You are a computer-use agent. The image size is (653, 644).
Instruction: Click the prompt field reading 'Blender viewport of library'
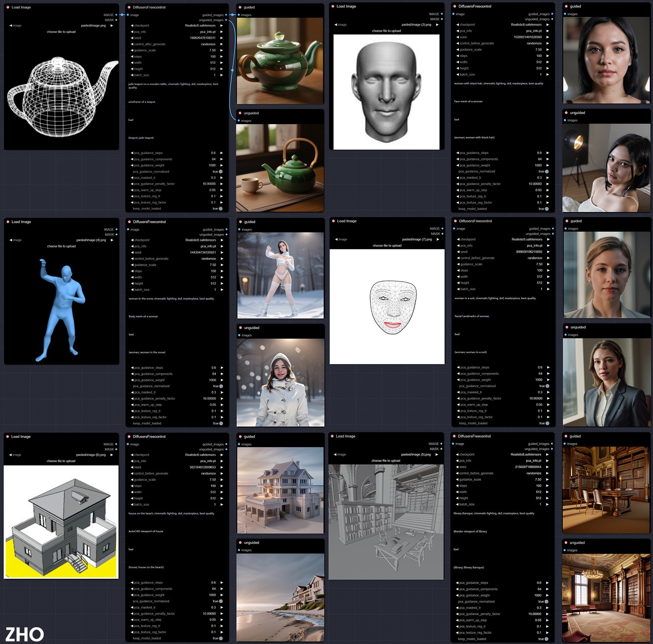(x=502, y=538)
